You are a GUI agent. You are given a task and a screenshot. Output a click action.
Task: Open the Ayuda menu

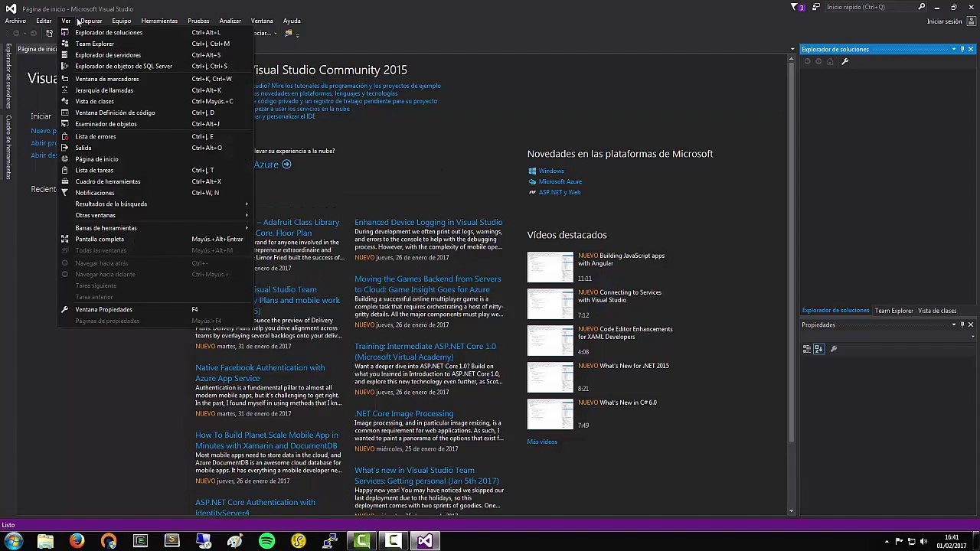click(292, 21)
